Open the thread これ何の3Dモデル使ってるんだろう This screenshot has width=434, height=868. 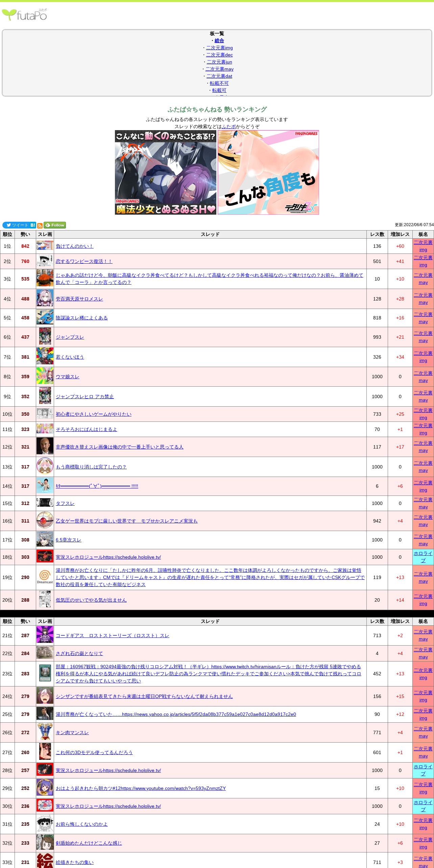tap(94, 752)
